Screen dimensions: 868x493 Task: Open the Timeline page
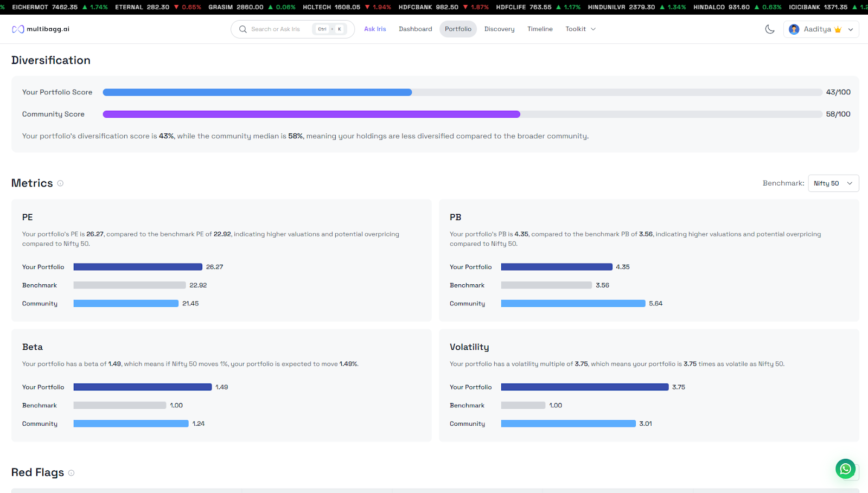point(539,29)
